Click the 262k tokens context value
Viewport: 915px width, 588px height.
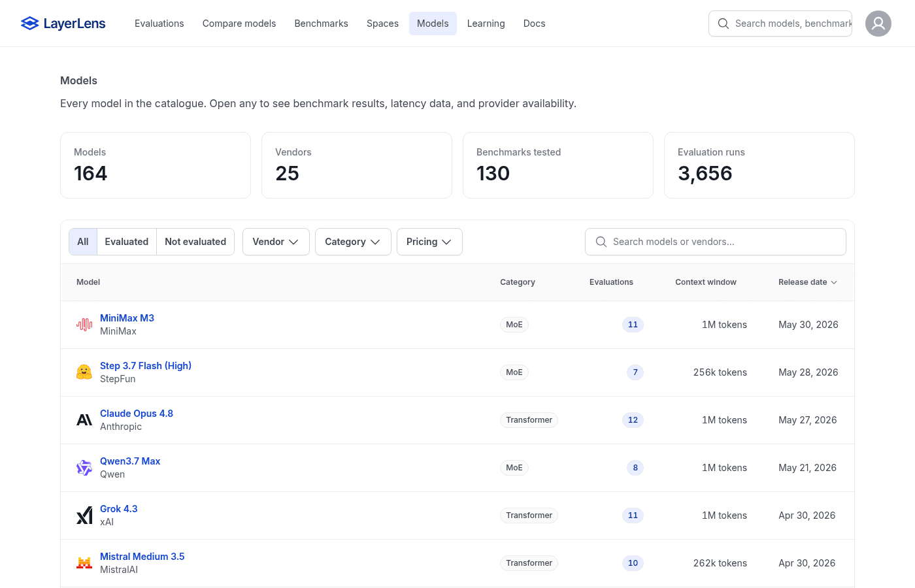tap(720, 563)
